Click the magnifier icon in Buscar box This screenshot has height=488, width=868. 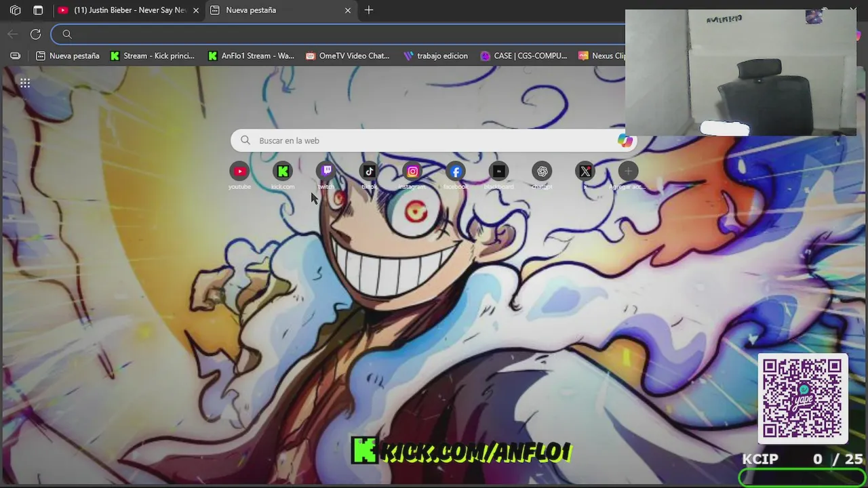[x=245, y=140]
